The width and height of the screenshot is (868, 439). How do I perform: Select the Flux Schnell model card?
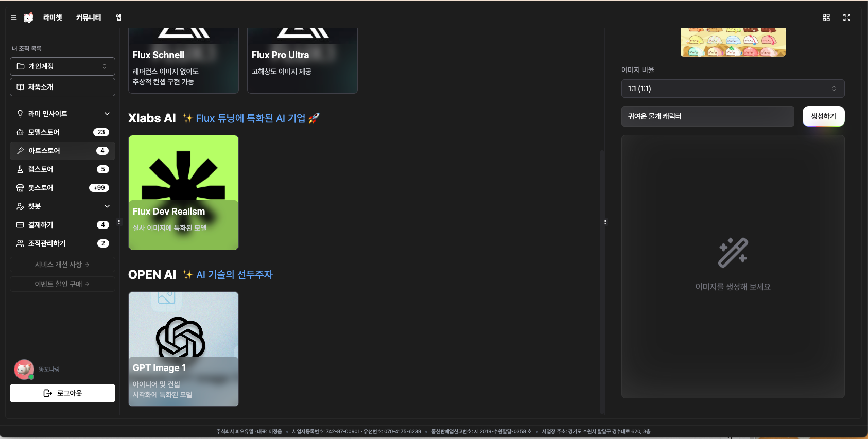[x=183, y=61]
